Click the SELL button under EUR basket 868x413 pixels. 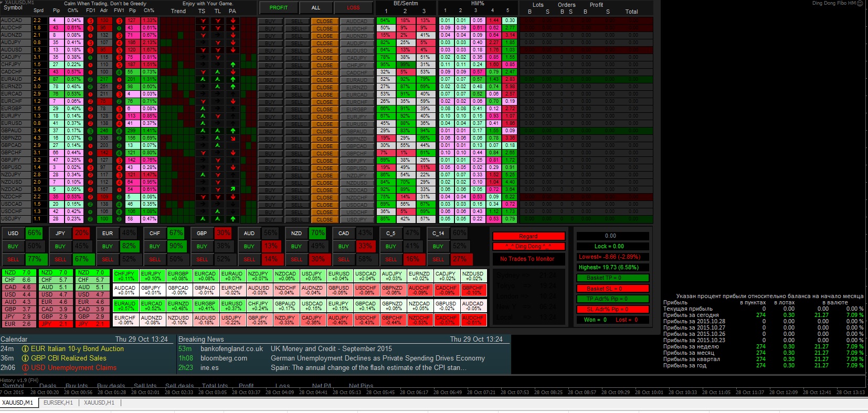108,260
